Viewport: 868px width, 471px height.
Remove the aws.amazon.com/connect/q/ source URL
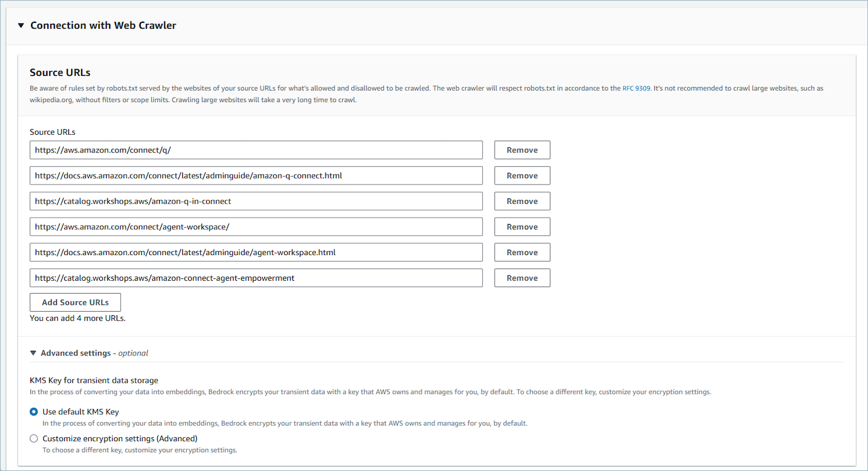[522, 149]
